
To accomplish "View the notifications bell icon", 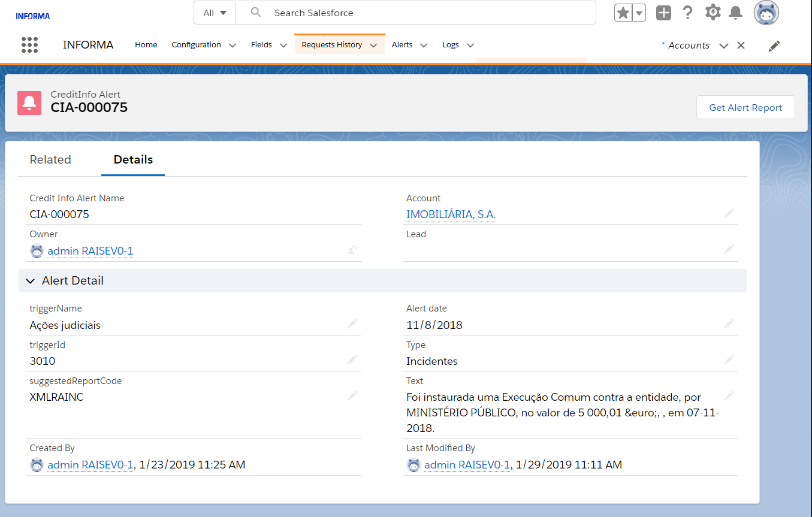I will point(735,13).
